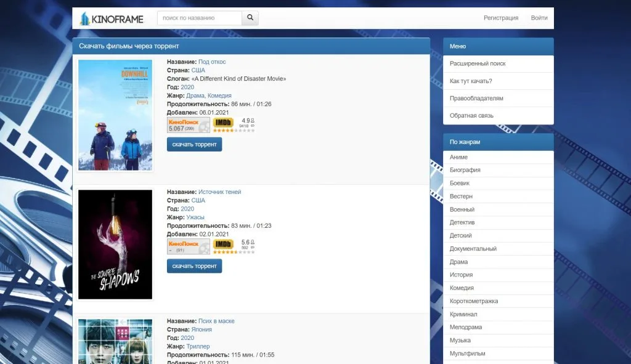Viewport: 631px width, 364px height.
Task: Select year 2020 for Псих в маске
Action: pyautogui.click(x=187, y=338)
